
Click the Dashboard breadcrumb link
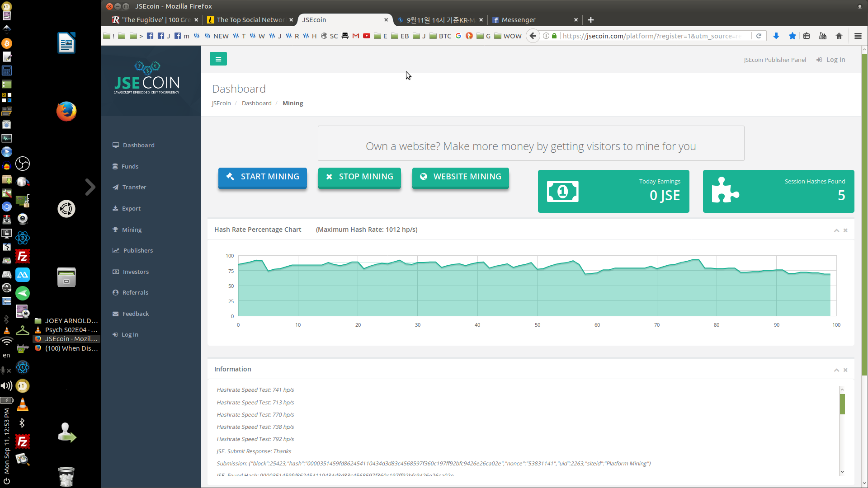(256, 103)
